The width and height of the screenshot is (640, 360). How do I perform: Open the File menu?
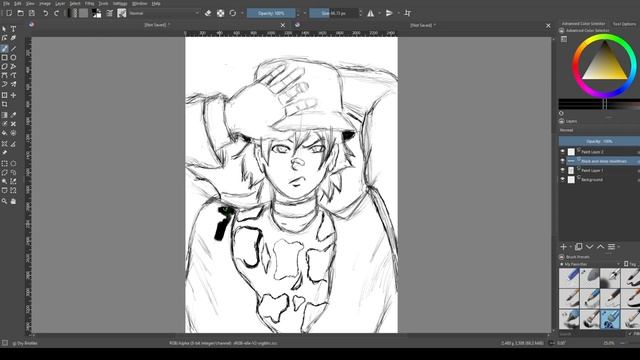[6, 3]
